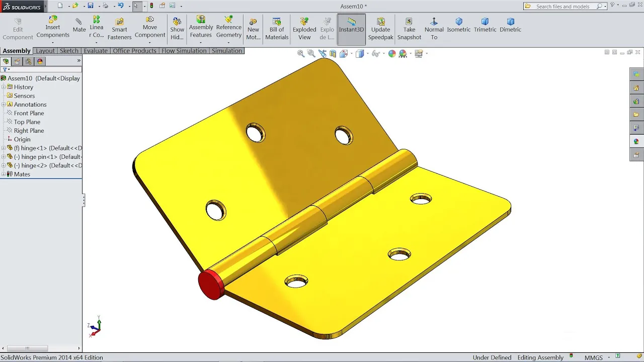Click the Save icon in quick access toolbar
Screen dimensions: 644x362
tap(91, 6)
